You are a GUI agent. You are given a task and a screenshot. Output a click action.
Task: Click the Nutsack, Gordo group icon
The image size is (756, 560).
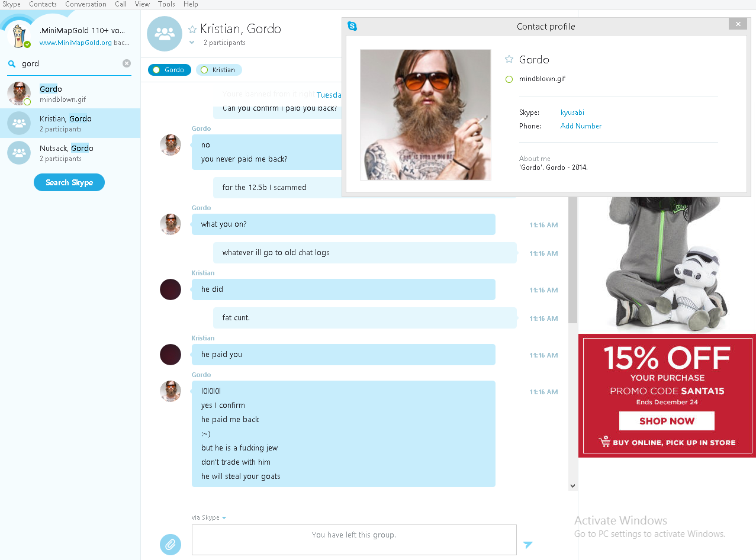(x=19, y=153)
